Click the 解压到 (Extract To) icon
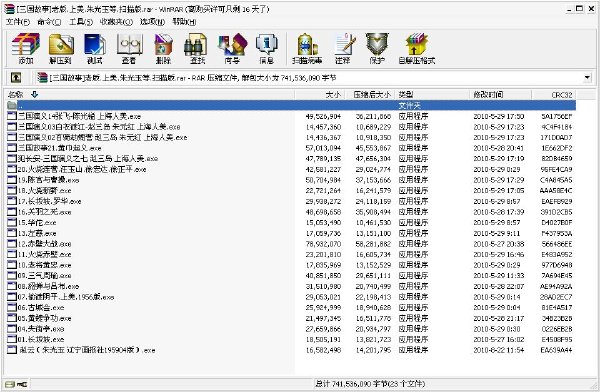Image resolution: width=600 pixels, height=392 pixels. click(x=61, y=49)
